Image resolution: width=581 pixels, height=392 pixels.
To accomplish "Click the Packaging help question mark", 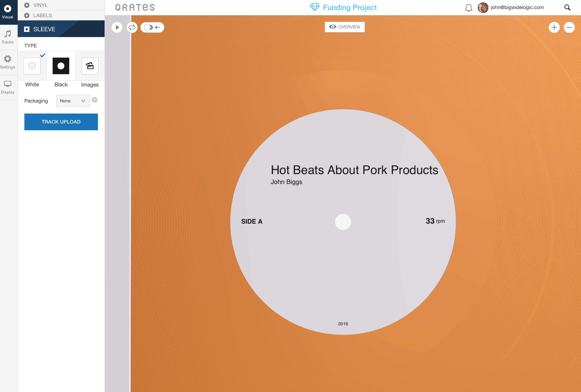I will (x=95, y=100).
